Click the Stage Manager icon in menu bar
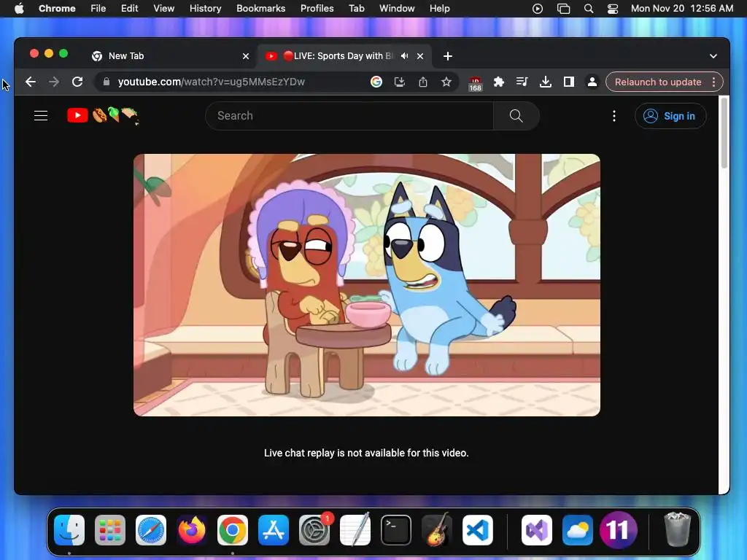 [564, 9]
